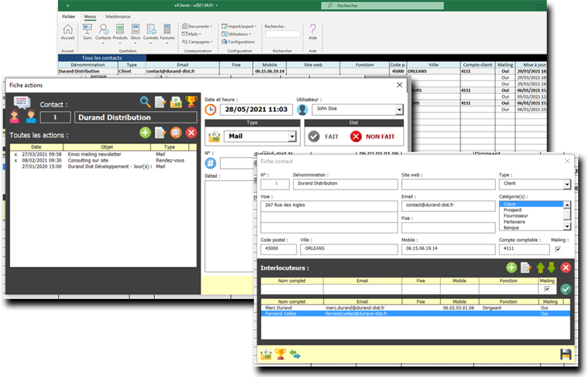The image size is (588, 377).
Task: Select Fernand Velles interlocuteur row
Action: pyautogui.click(x=416, y=314)
